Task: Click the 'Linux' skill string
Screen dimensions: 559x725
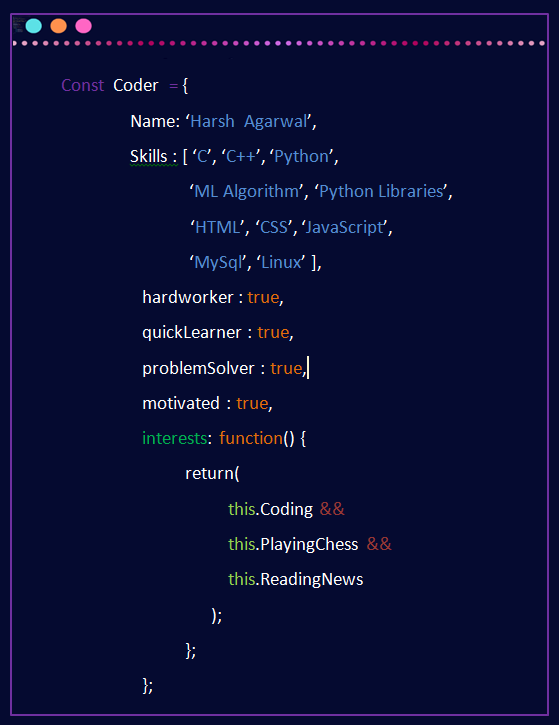Action: (281, 262)
